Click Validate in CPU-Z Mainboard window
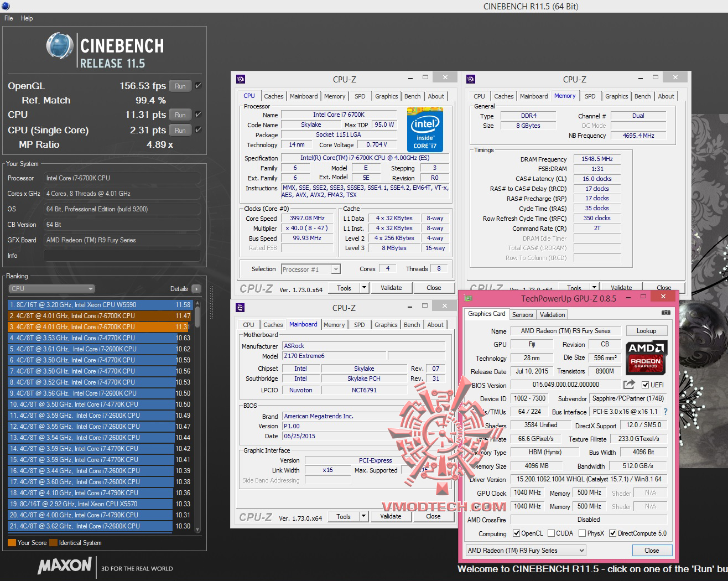 (x=391, y=516)
